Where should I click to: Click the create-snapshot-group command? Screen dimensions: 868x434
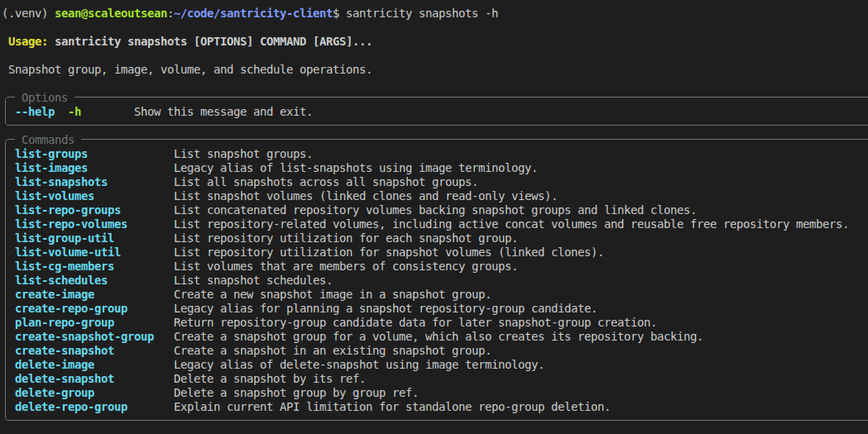coord(84,336)
